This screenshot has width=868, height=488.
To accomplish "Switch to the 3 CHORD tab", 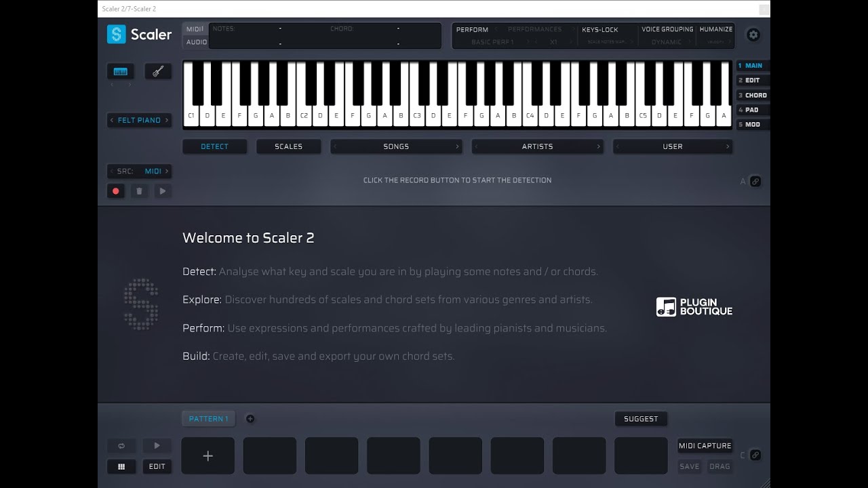I will click(753, 96).
